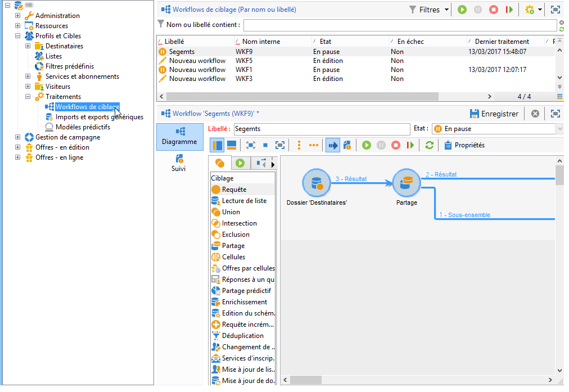Align activities horizontally with three horizontal dots icon
This screenshot has width=569, height=392.
tap(314, 145)
